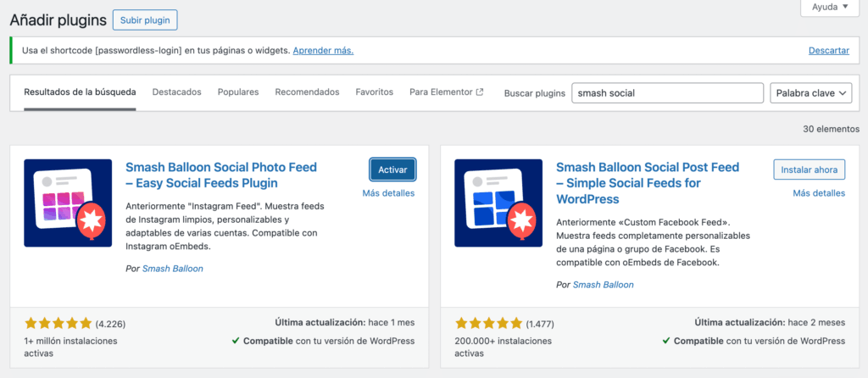This screenshot has width=868, height=378.
Task: Expand the Palabra clave search type dropdown
Action: 810,93
